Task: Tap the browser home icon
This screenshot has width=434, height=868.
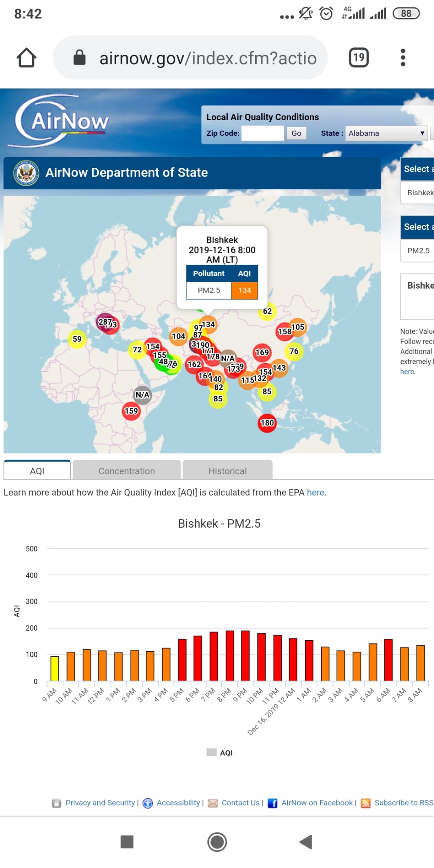Action: click(26, 58)
